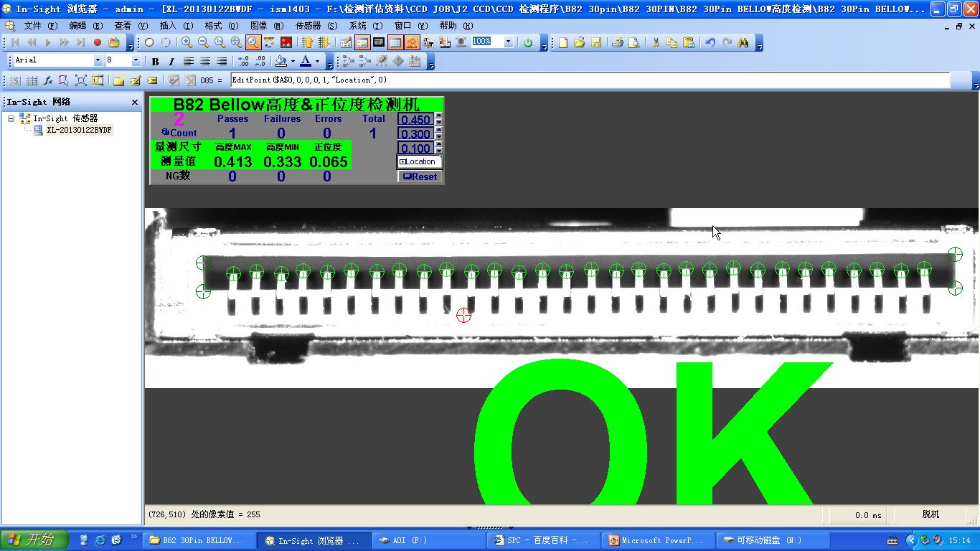Close the In-Sight 网络 panel

point(135,103)
